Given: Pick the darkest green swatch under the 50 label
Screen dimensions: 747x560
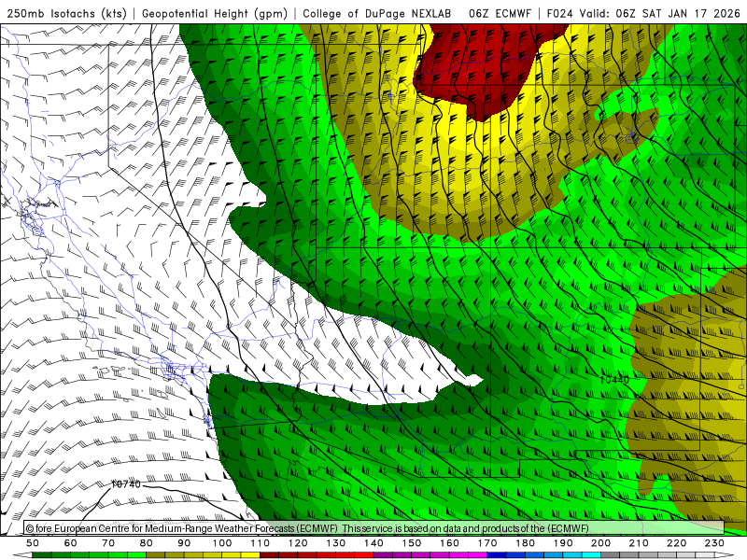Looking at the screenshot, I should click(42, 555).
